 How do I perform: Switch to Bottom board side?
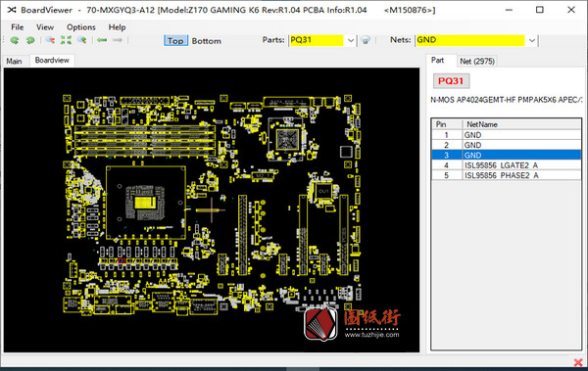tap(206, 41)
